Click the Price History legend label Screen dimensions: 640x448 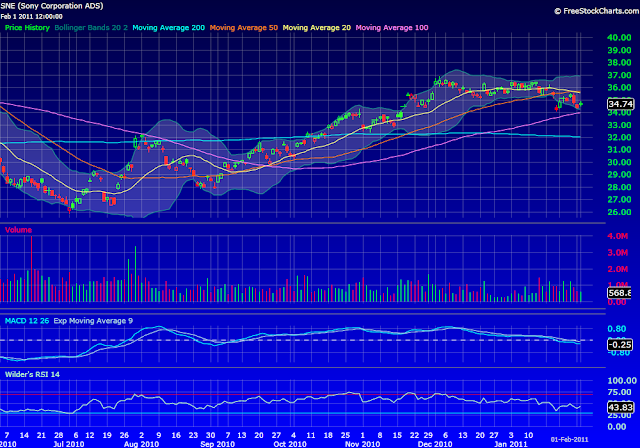coord(27,28)
